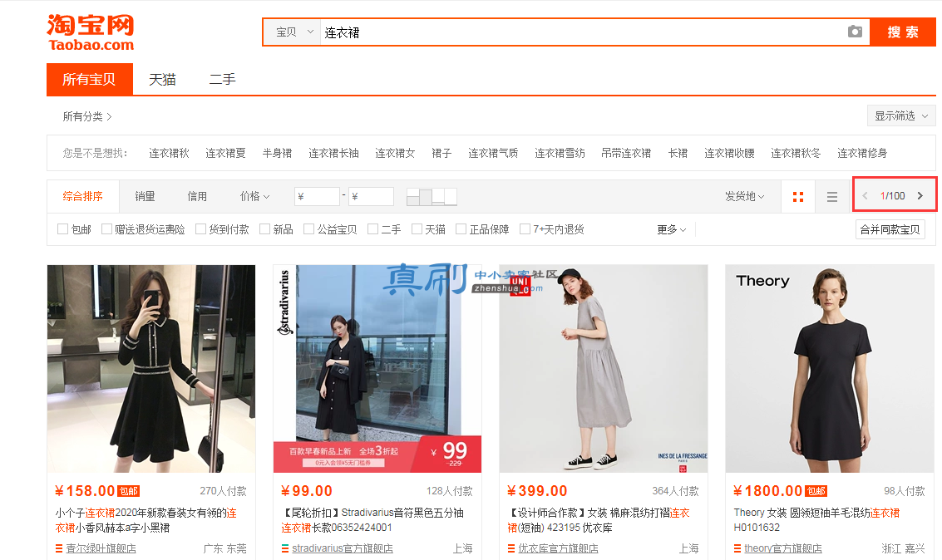Click the camera image-search icon
The height and width of the screenshot is (560, 942).
[855, 32]
